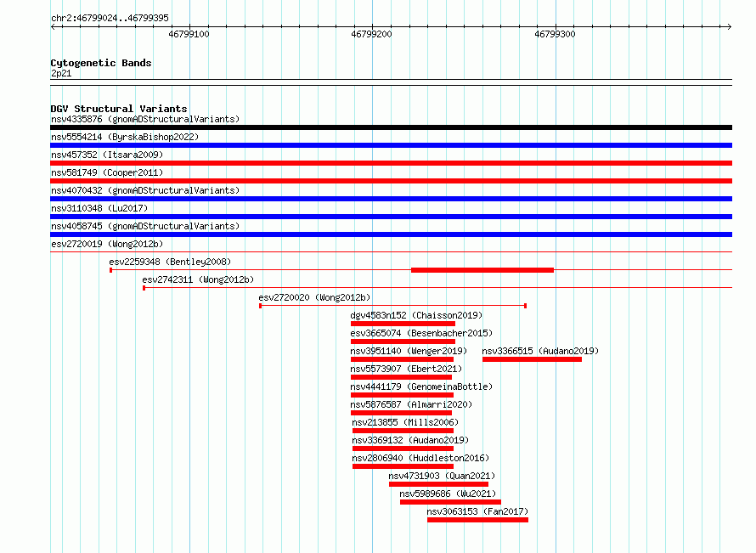Open variant nsv3063153 (Fan2017)
The height and width of the screenshot is (553, 756).
[x=477, y=511]
